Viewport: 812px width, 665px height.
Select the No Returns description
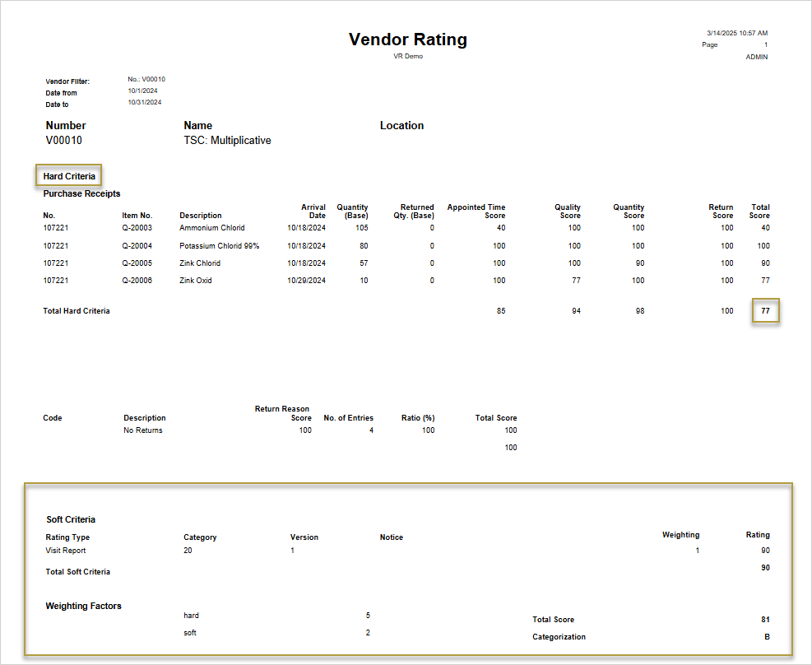click(144, 430)
